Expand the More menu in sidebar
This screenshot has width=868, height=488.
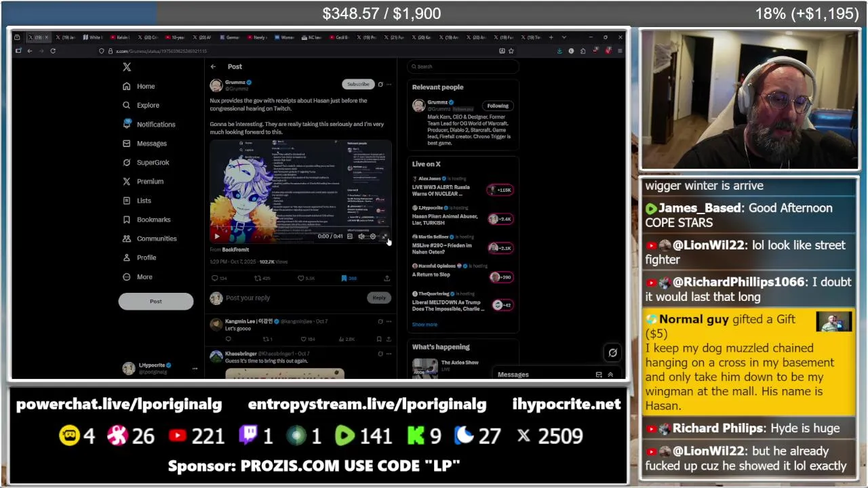(137, 277)
